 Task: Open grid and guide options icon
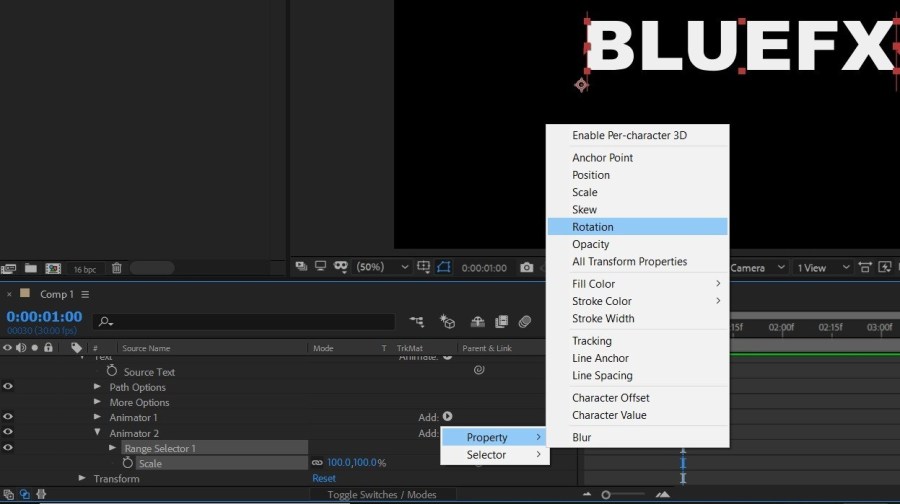coord(423,266)
